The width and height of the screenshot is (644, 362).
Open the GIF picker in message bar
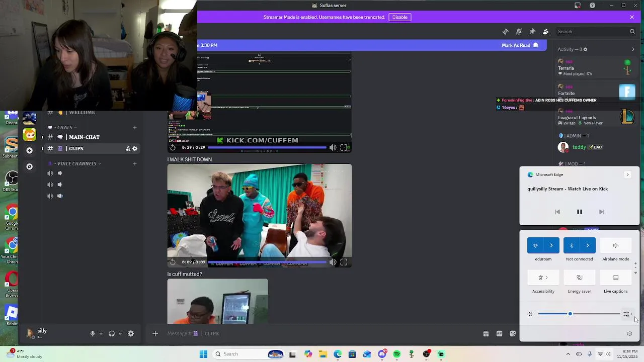(499, 333)
